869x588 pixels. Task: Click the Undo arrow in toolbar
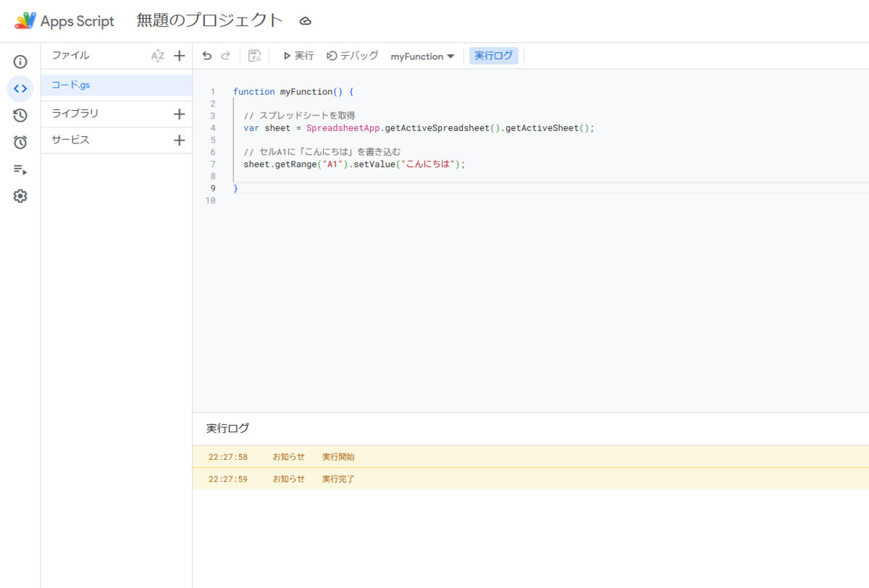coord(207,56)
